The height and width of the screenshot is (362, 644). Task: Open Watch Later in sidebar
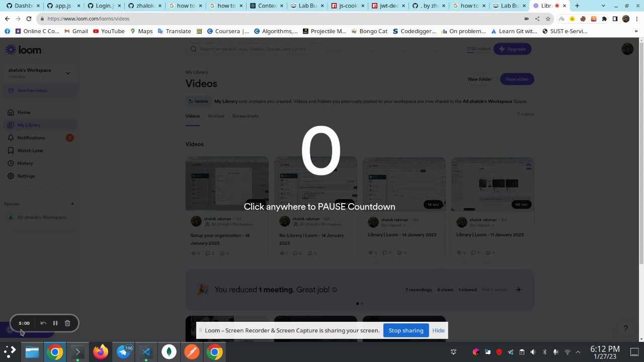30,150
